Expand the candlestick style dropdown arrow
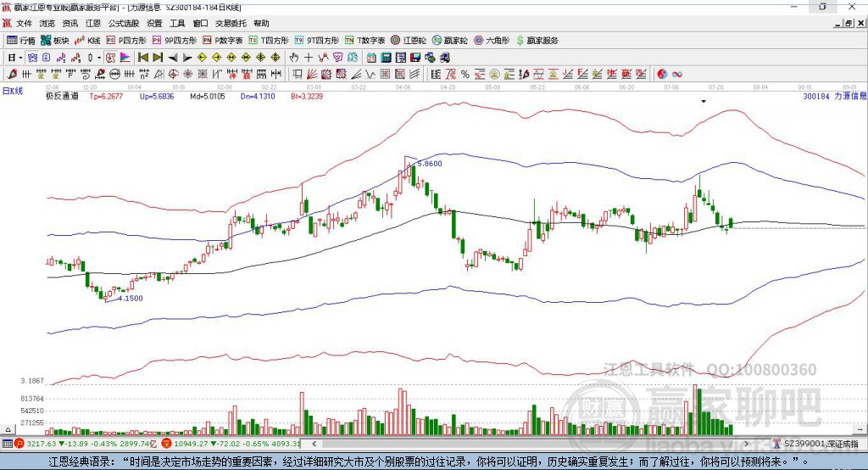This screenshot has width=868, height=470. [99, 58]
